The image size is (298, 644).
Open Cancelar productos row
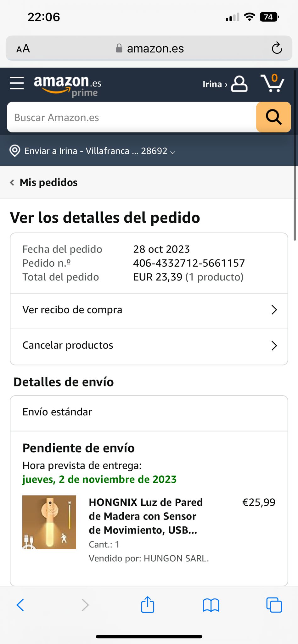click(149, 346)
